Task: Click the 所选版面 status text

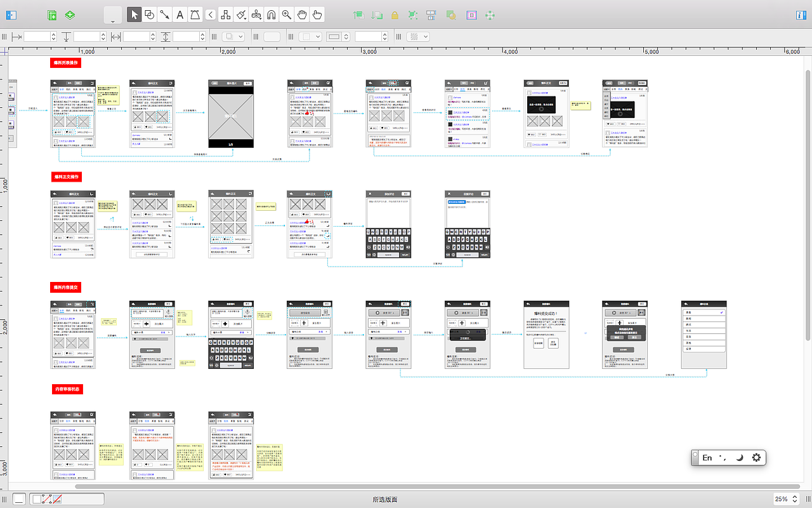Action: [385, 499]
